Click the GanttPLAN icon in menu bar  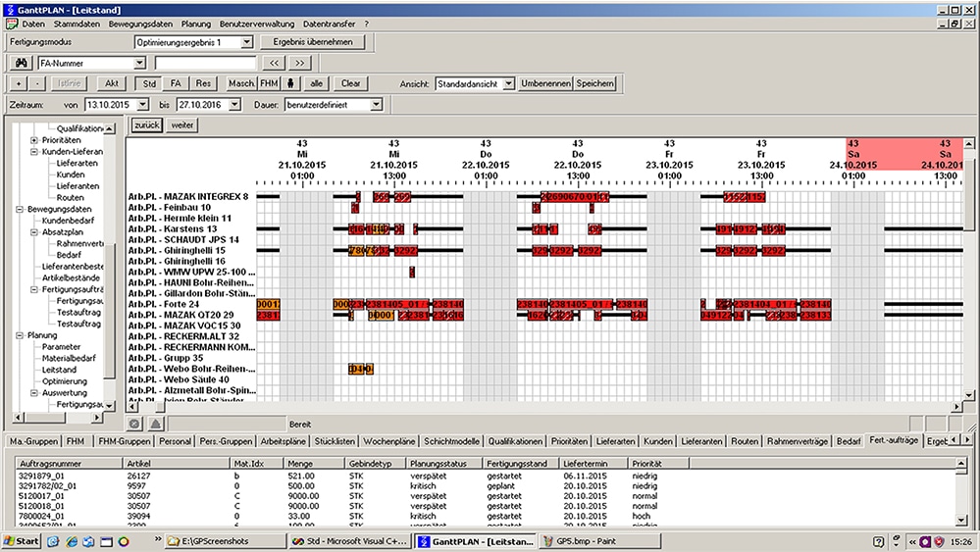coord(11,24)
